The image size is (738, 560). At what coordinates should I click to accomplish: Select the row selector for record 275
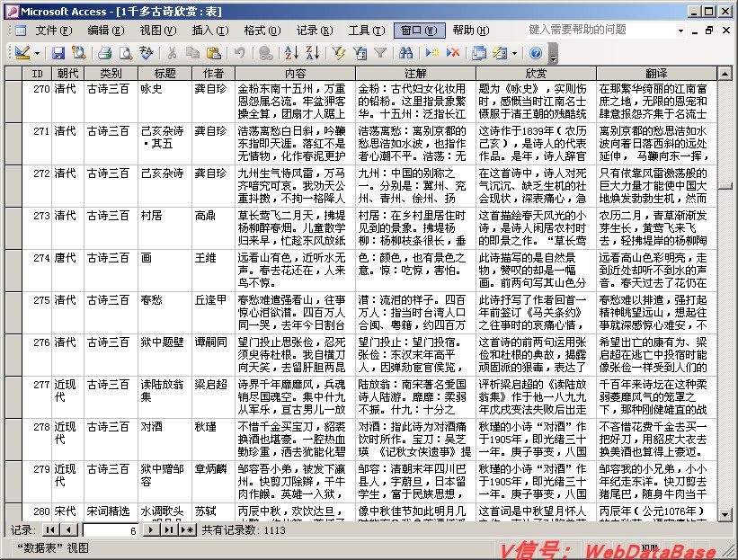click(13, 313)
